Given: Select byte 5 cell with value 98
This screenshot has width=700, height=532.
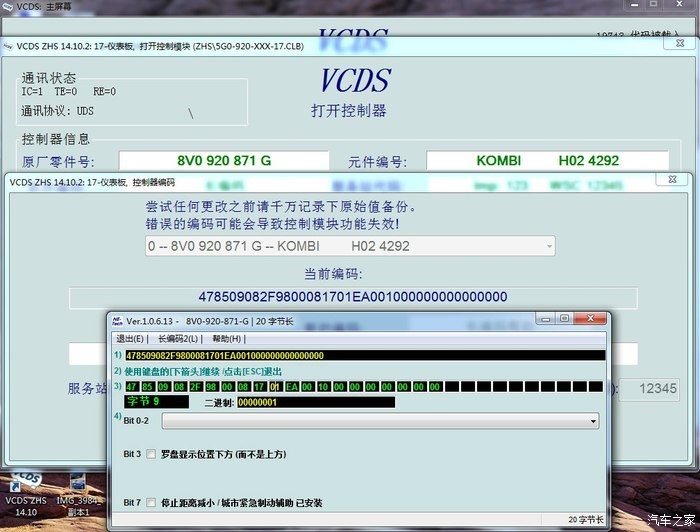Looking at the screenshot, I should [211, 387].
